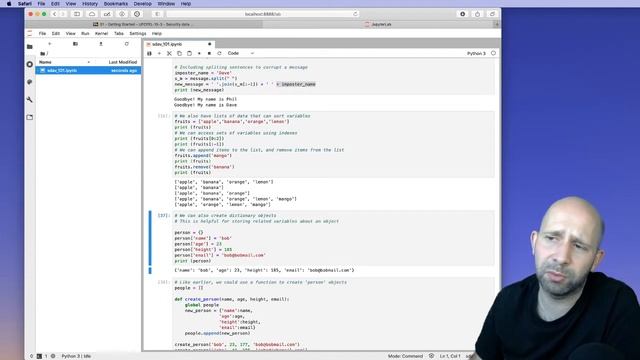The image size is (640, 360).
Task: Open the Bookmarks menu in macOS menu bar
Action: [x=116, y=4]
